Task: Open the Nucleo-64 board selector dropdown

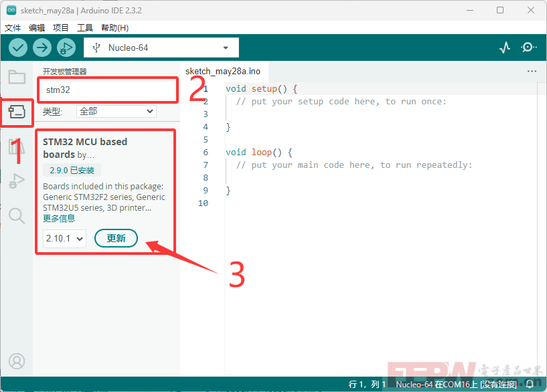Action: [161, 47]
